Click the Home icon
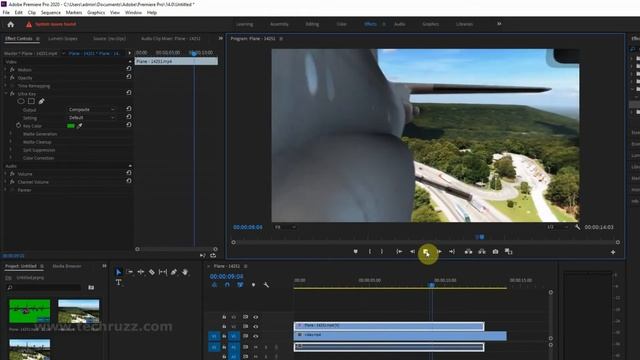 11,24
